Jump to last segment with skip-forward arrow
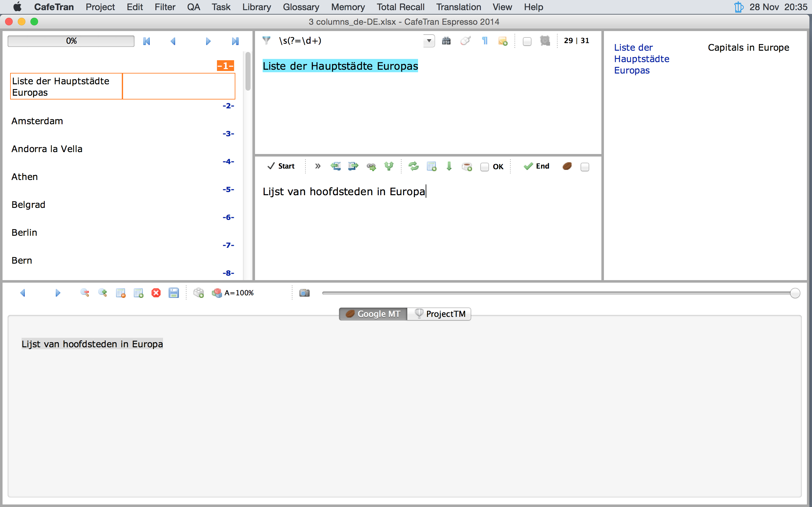The height and width of the screenshot is (507, 812). pyautogui.click(x=235, y=41)
